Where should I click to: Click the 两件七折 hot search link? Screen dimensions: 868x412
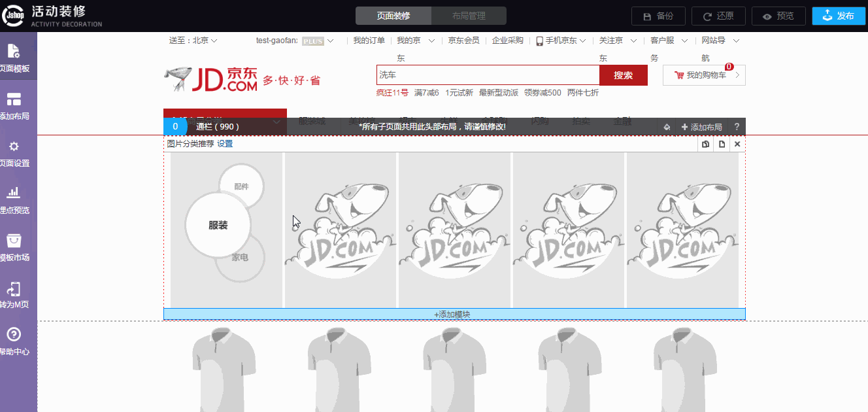pos(583,93)
